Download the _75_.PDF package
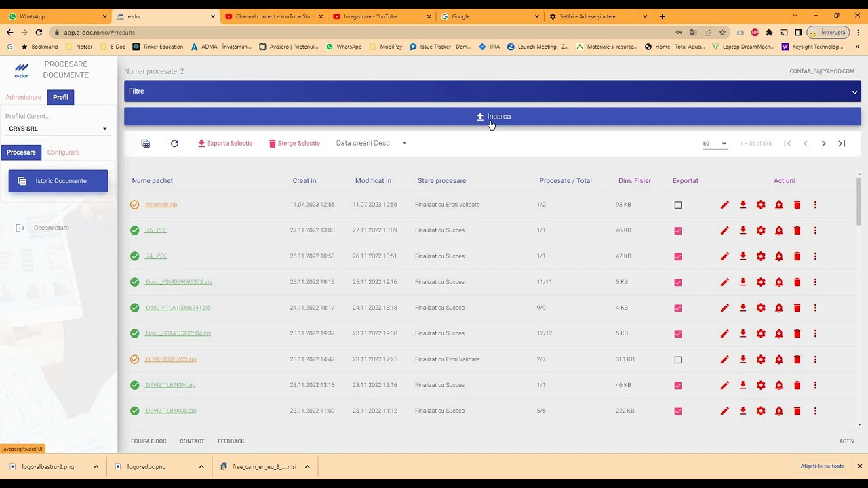 743,230
